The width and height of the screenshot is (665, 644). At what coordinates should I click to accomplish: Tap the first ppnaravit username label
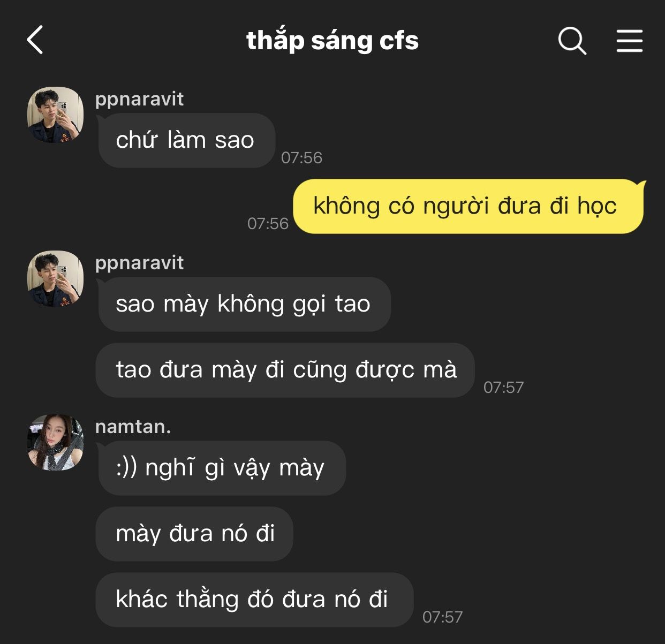[139, 100]
